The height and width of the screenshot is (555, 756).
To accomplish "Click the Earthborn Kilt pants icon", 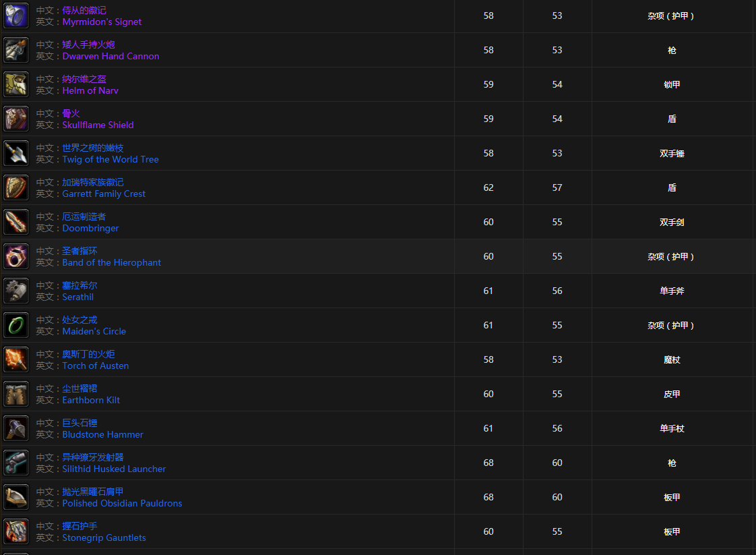I will point(16,394).
